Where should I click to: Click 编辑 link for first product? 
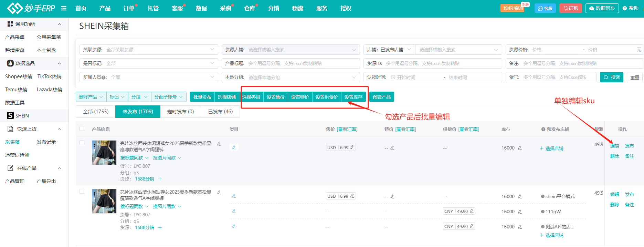pos(615,146)
